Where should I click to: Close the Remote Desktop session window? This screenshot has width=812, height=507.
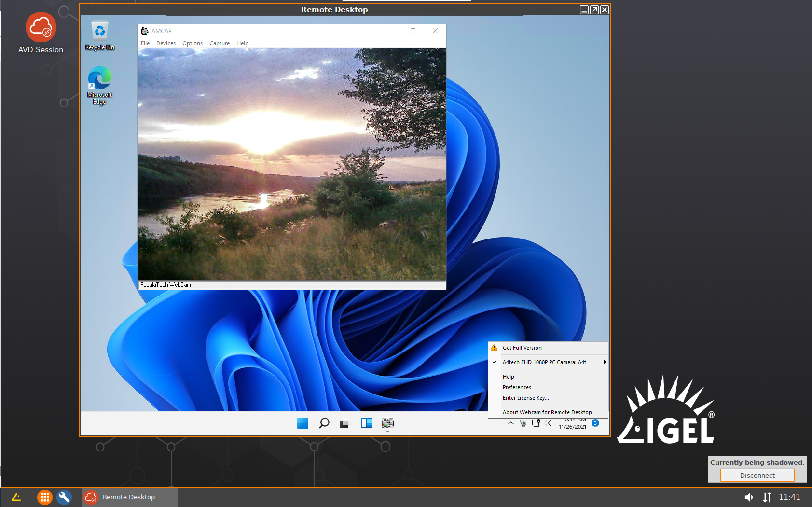tap(605, 10)
